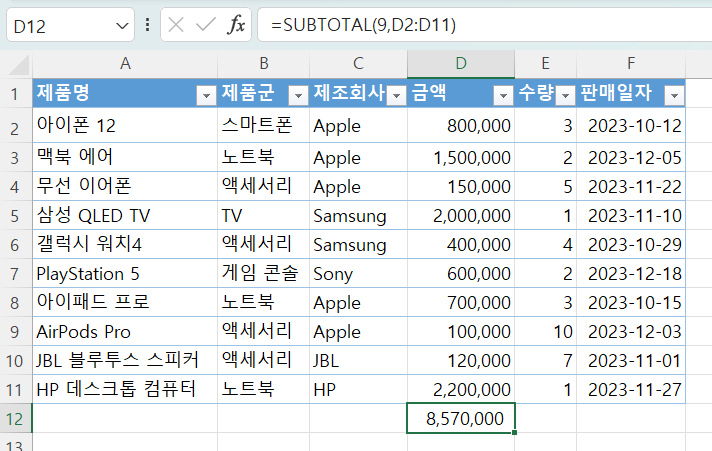Viewport: 712px width, 451px height.
Task: Open the 금액 filter dropdown
Action: pyautogui.click(x=503, y=96)
